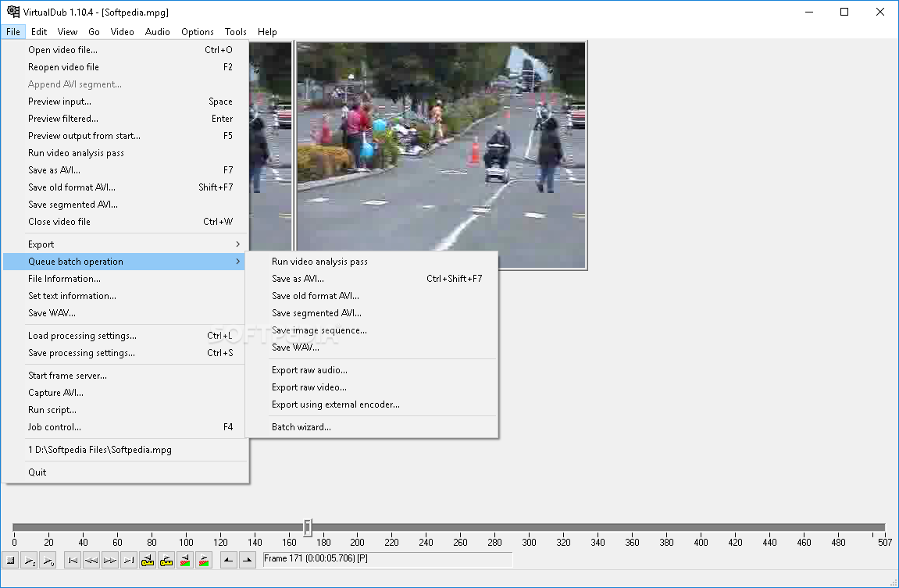Viewport: 899px width, 588px height.
Task: Expand the Queue batch operation submenu arrow
Action: click(x=238, y=262)
